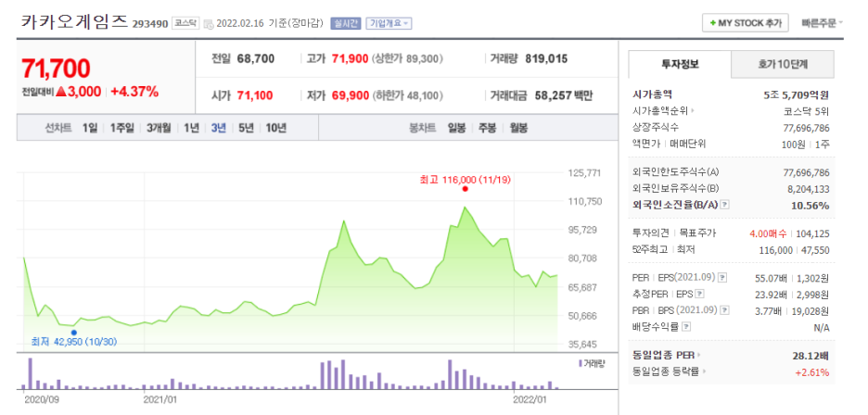Click the 전일 value 68,700
868x415 pixels.
pos(256,58)
